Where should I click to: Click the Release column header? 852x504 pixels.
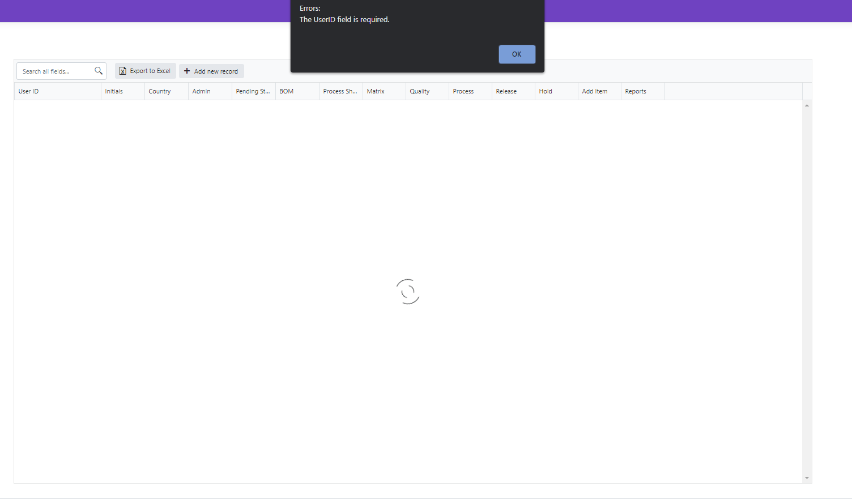pyautogui.click(x=514, y=91)
